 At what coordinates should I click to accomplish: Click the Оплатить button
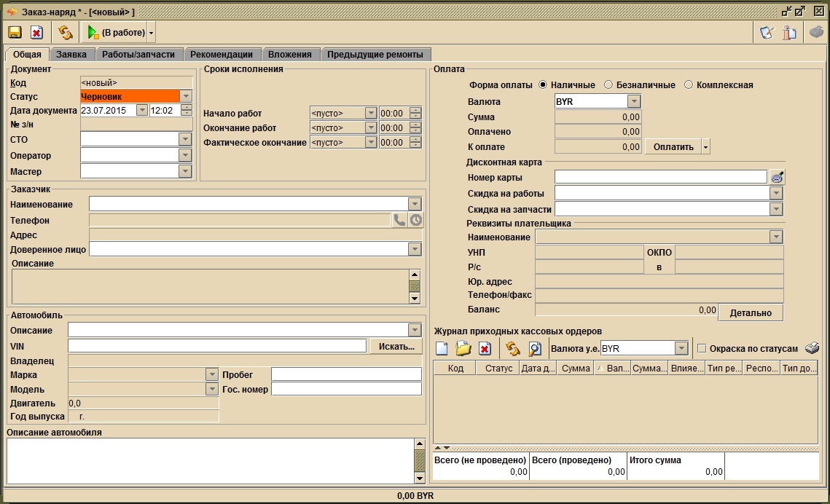point(673,147)
